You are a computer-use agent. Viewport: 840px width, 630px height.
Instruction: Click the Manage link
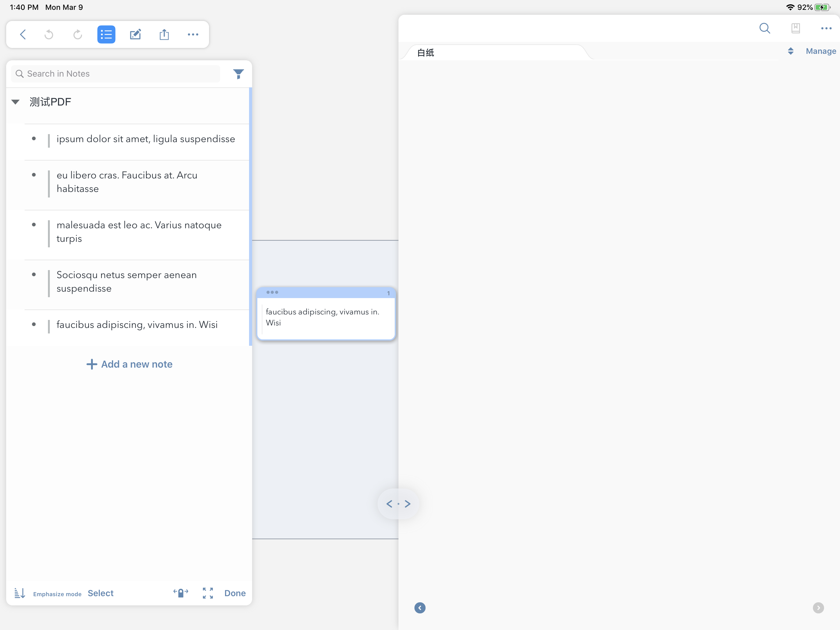pos(821,51)
